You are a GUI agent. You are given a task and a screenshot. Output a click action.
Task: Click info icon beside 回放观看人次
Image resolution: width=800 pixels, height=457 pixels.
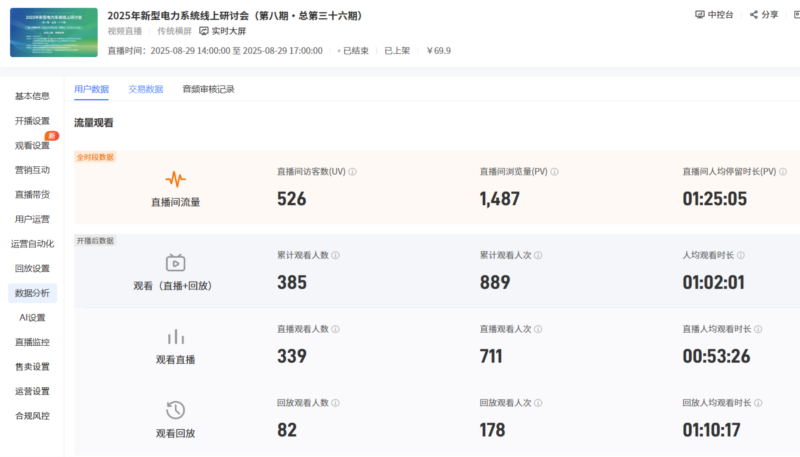point(538,403)
